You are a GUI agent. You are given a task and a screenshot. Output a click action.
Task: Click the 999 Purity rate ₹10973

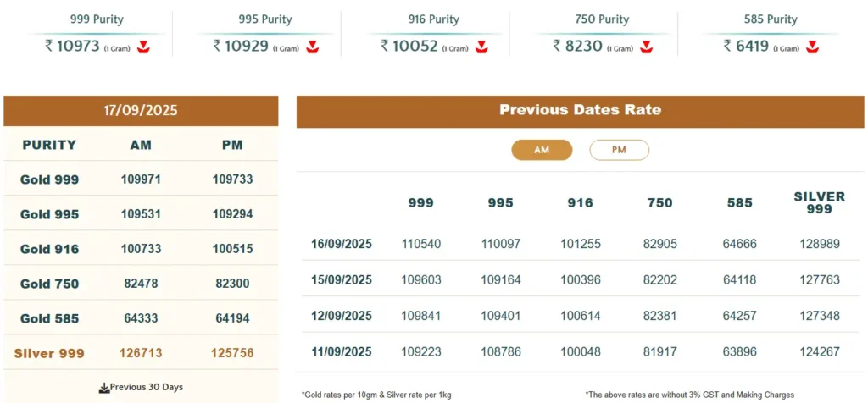pyautogui.click(x=73, y=46)
